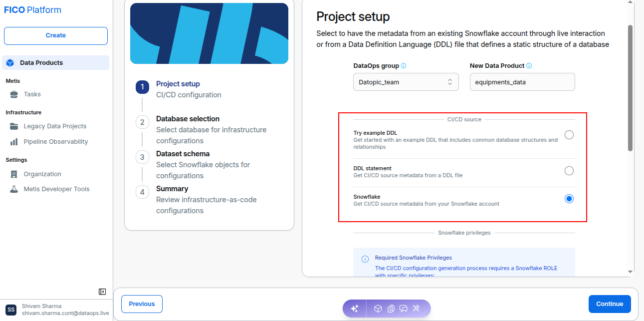644x321 pixels.
Task: Click the bar chart icon for Pipeline Observability
Action: click(x=14, y=142)
